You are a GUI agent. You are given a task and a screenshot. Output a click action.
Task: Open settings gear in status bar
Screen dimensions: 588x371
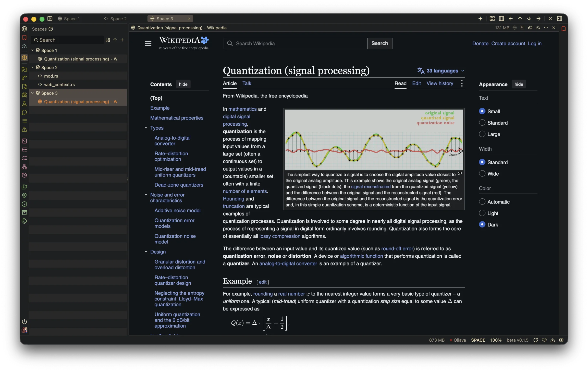point(561,340)
